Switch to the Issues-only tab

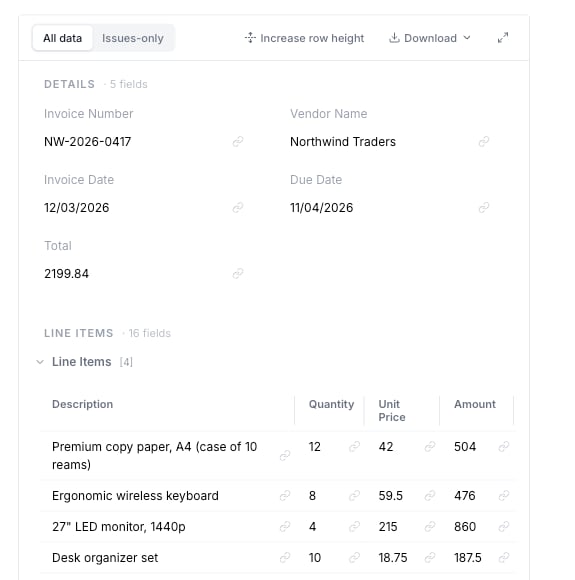132,38
